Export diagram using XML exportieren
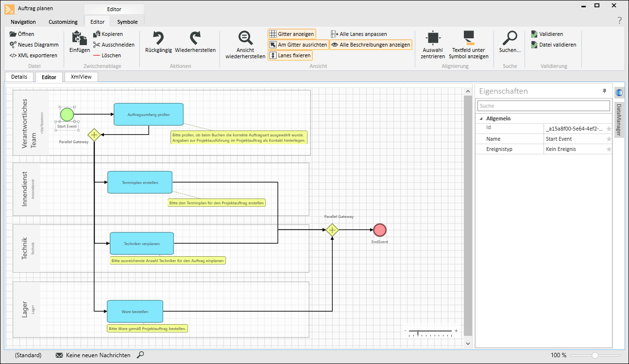Image resolution: width=629 pixels, height=364 pixels. point(33,55)
